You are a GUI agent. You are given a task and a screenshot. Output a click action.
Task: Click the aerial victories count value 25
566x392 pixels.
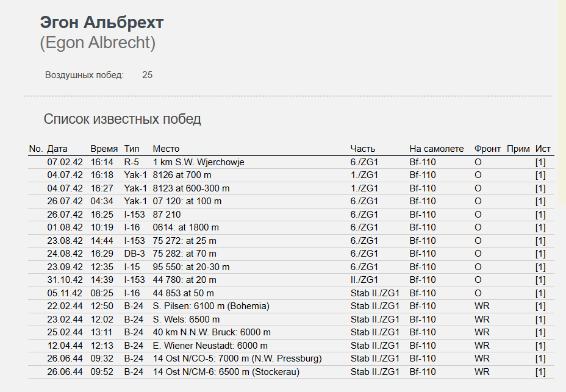click(147, 75)
